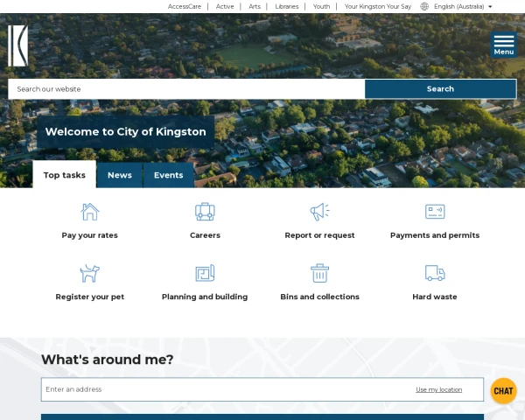Screen dimensions: 525x420
Task: Open the Active link in top bar
Action: coord(225,6)
